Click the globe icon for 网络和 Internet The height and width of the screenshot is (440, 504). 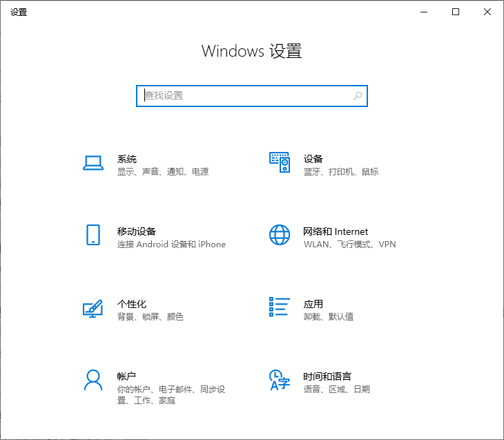280,235
